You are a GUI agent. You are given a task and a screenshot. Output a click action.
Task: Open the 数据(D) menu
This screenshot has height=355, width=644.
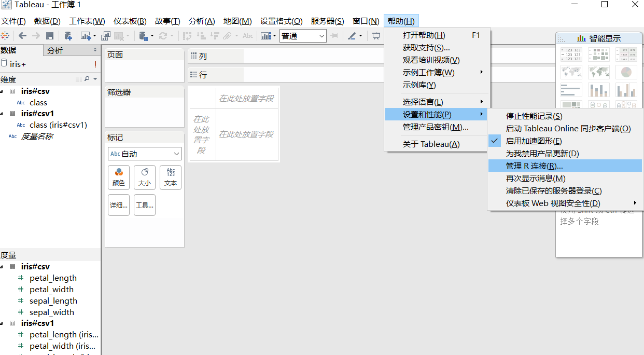click(x=47, y=21)
